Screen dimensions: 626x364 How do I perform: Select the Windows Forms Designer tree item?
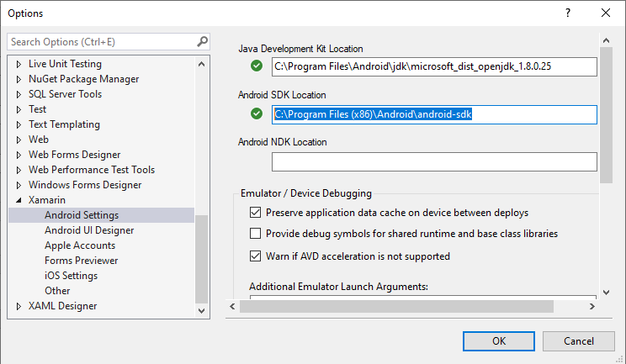coord(85,185)
